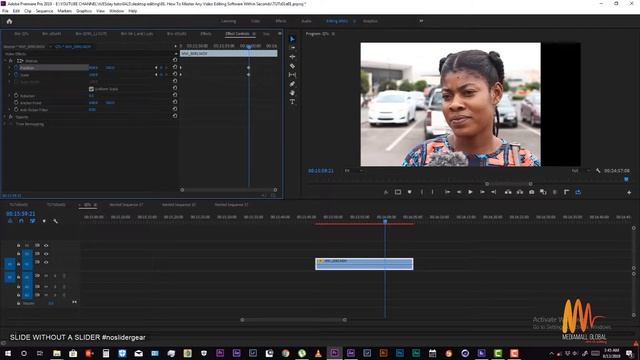Expand the Anti-flicker Filter property arrow
Image resolution: width=640 pixels, height=360 pixels.
point(10,110)
